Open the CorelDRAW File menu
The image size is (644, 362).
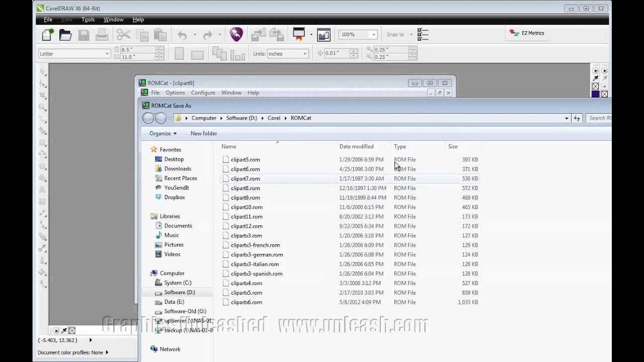point(48,20)
